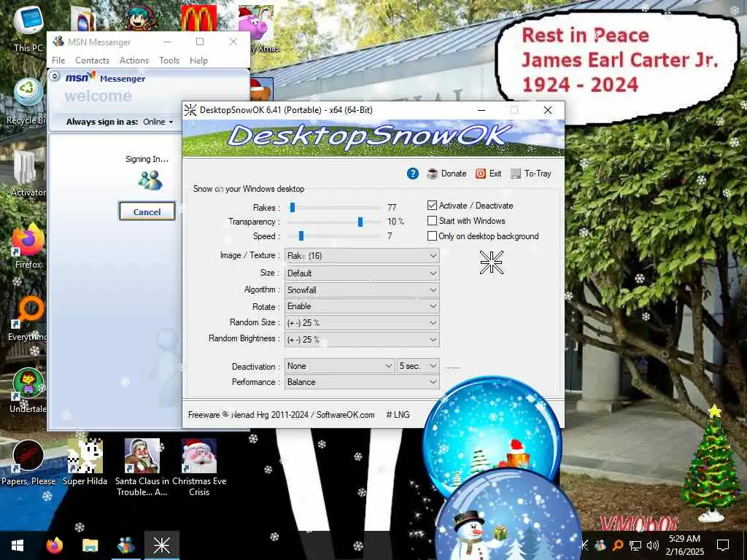Open the Always sign in as Online dropdown
This screenshot has height=560, width=747.
pyautogui.click(x=158, y=122)
